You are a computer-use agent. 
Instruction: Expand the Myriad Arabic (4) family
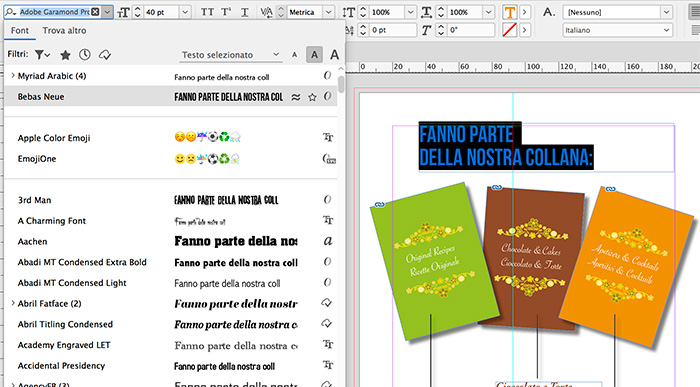point(13,75)
